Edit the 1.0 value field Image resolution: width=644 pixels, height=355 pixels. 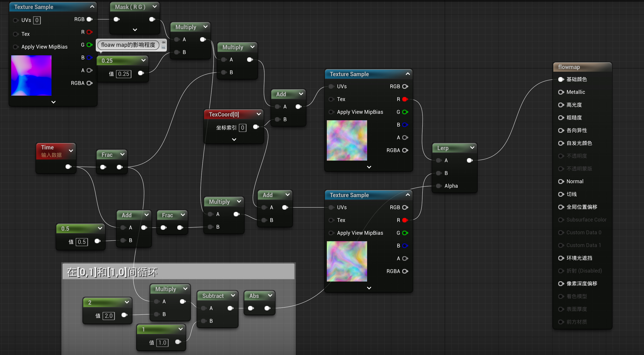tap(162, 343)
